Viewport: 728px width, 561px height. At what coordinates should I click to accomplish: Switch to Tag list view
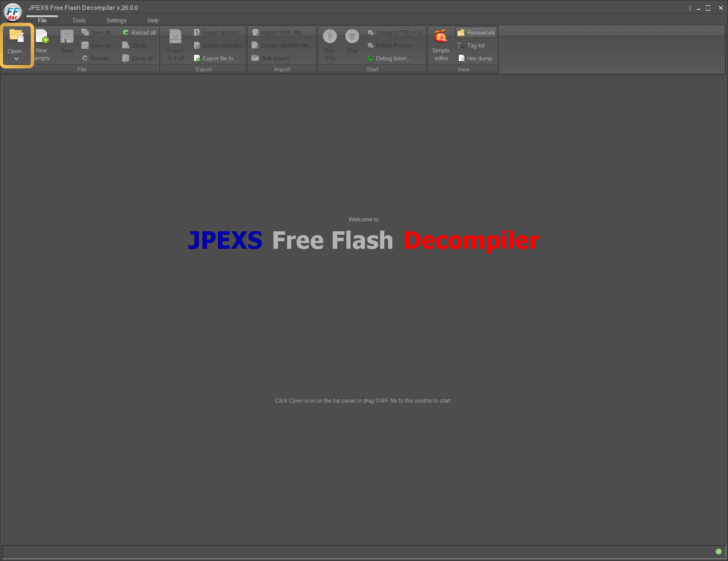click(471, 46)
